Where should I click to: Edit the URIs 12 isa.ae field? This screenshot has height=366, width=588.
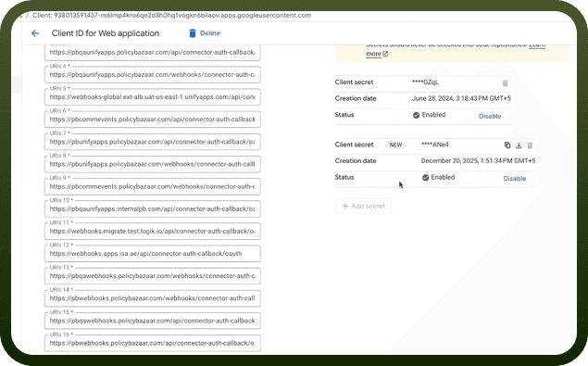point(152,254)
